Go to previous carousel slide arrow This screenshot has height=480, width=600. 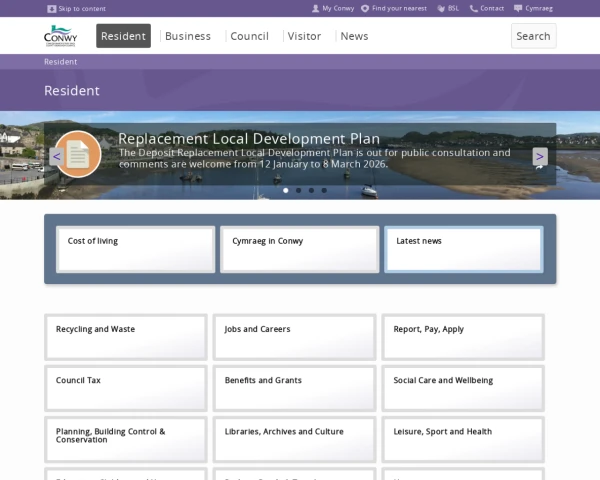(56, 156)
